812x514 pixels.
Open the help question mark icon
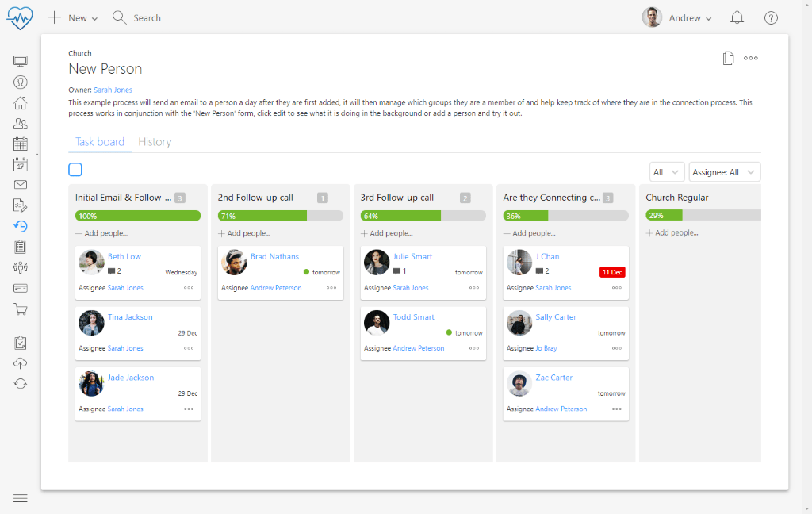pyautogui.click(x=771, y=17)
